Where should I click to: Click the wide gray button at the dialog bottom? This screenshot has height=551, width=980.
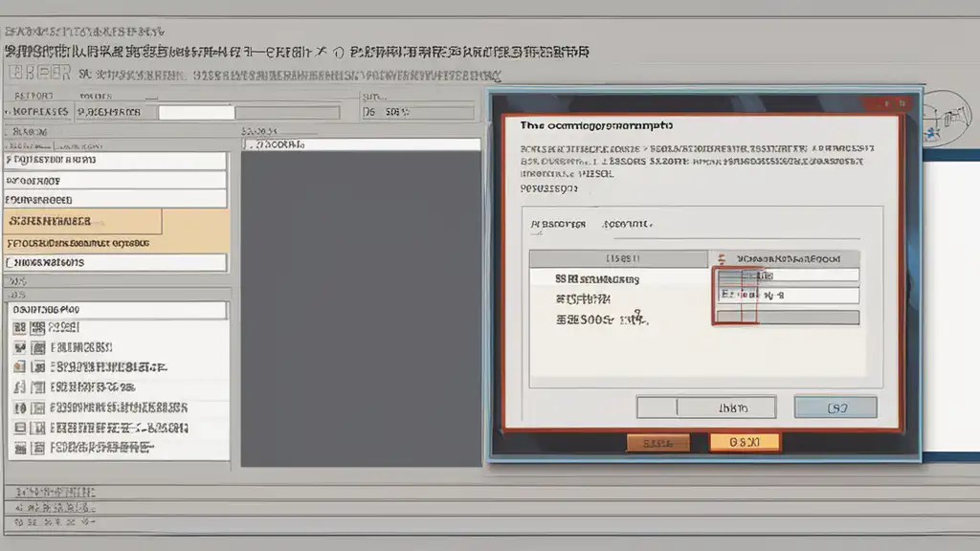(x=706, y=408)
